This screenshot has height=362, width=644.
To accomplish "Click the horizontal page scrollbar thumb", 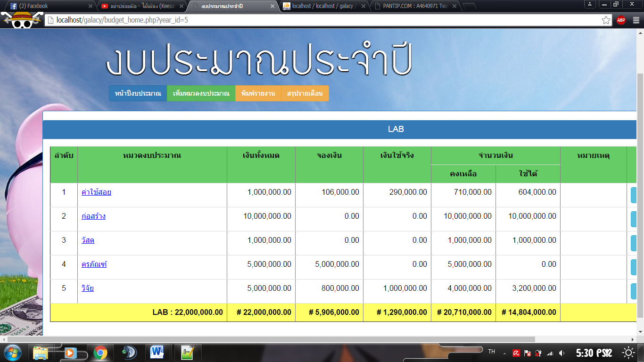I will (x=271, y=339).
